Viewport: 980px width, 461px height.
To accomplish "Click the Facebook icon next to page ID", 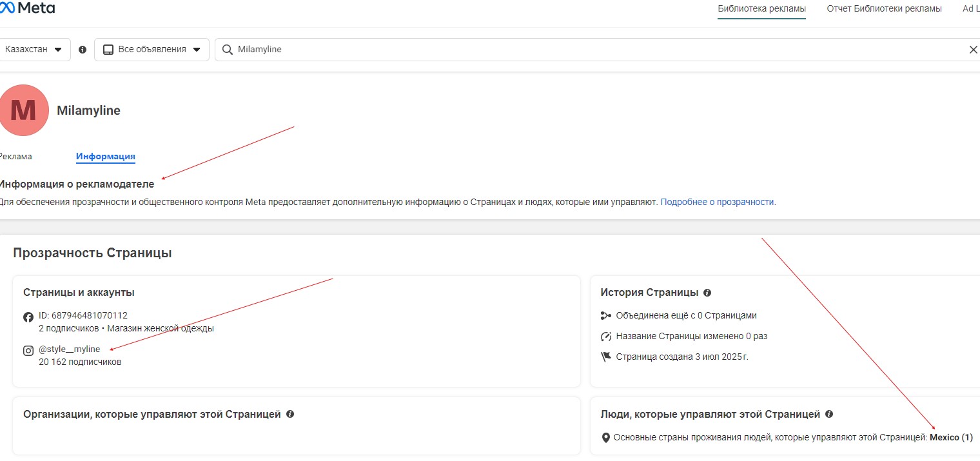I will (x=28, y=317).
